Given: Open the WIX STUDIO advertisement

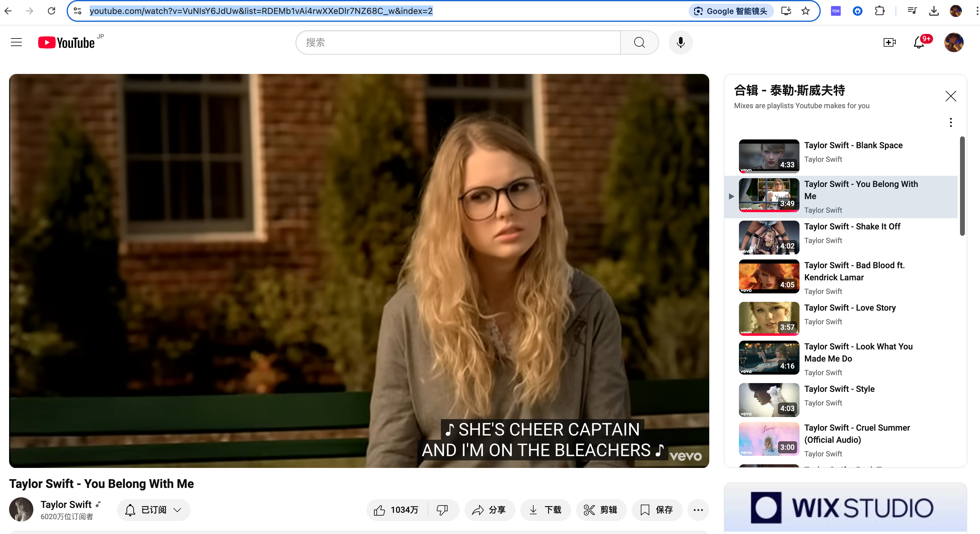Looking at the screenshot, I should [845, 508].
